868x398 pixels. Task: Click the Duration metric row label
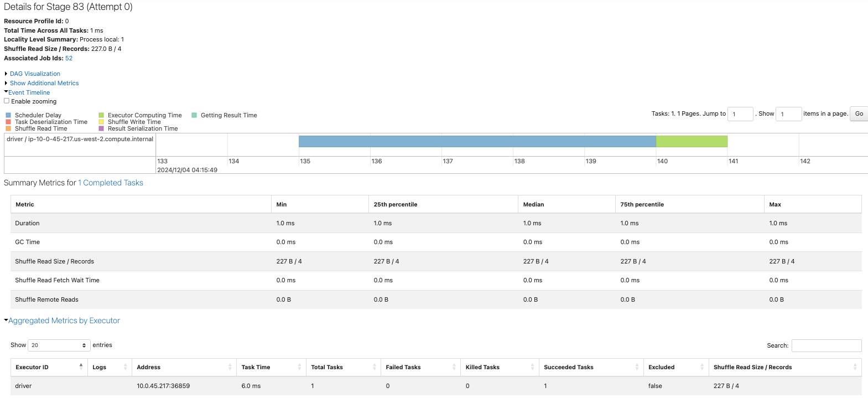[x=27, y=223]
